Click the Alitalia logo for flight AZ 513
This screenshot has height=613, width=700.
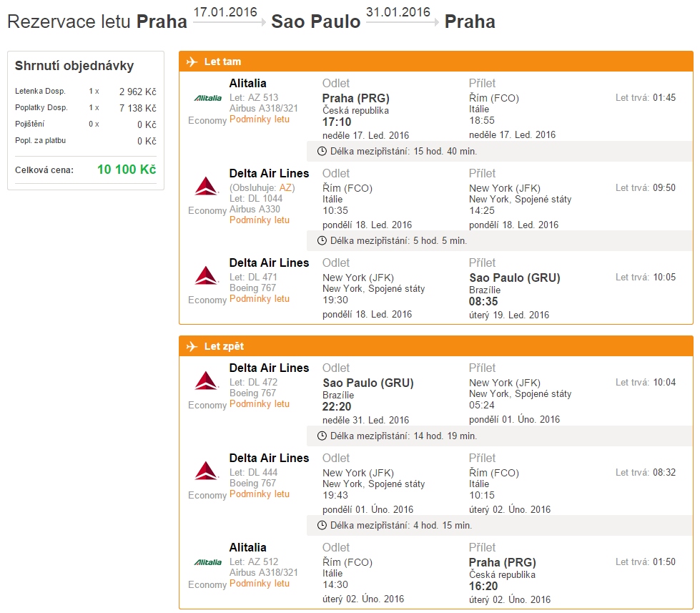tap(207, 98)
